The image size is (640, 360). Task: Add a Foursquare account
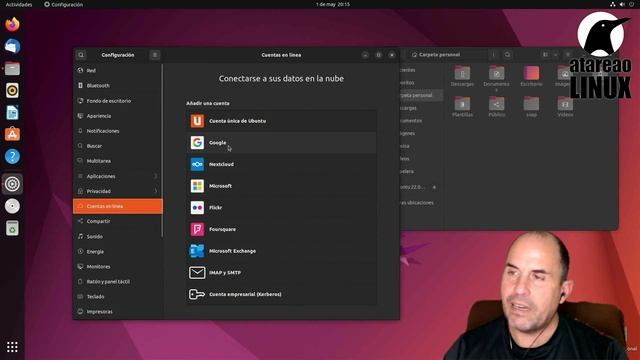point(281,229)
